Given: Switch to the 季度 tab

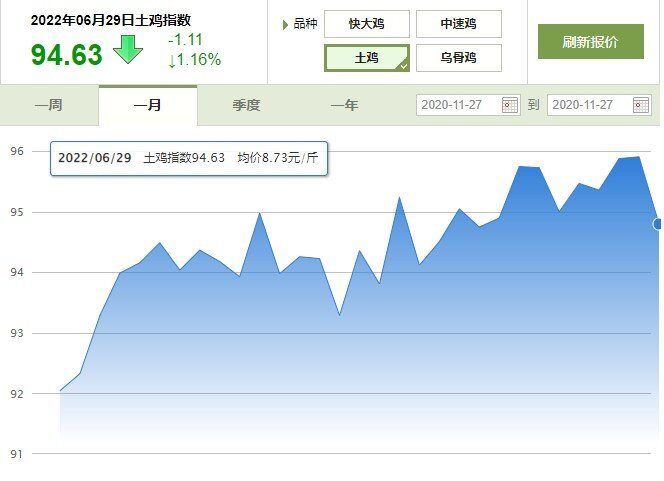Looking at the screenshot, I should point(246,105).
